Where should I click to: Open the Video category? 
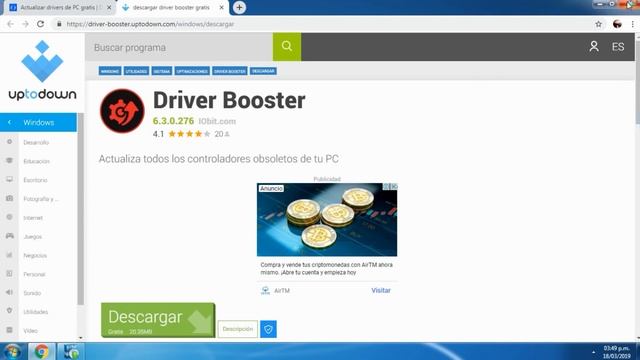31,331
